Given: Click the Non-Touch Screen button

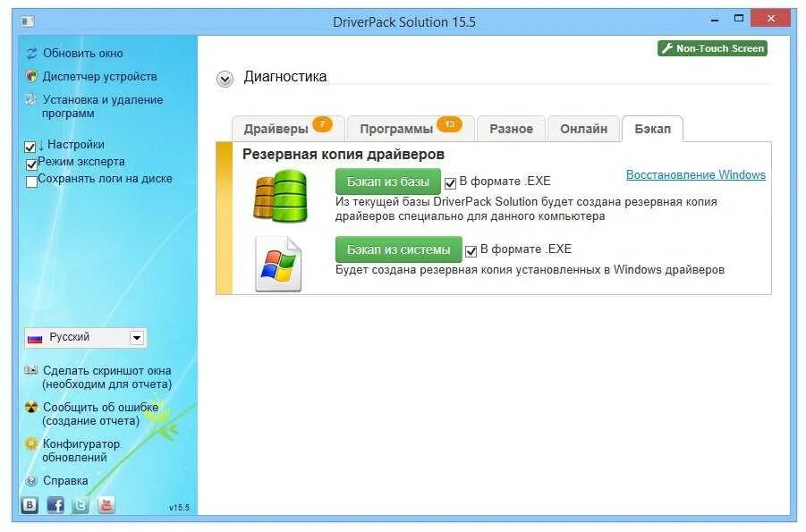Looking at the screenshot, I should 712,48.
